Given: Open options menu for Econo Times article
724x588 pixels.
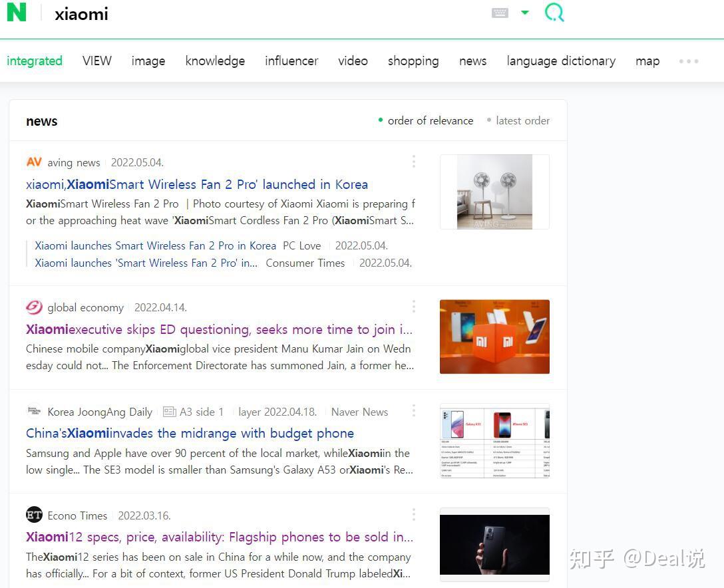Looking at the screenshot, I should 414,515.
